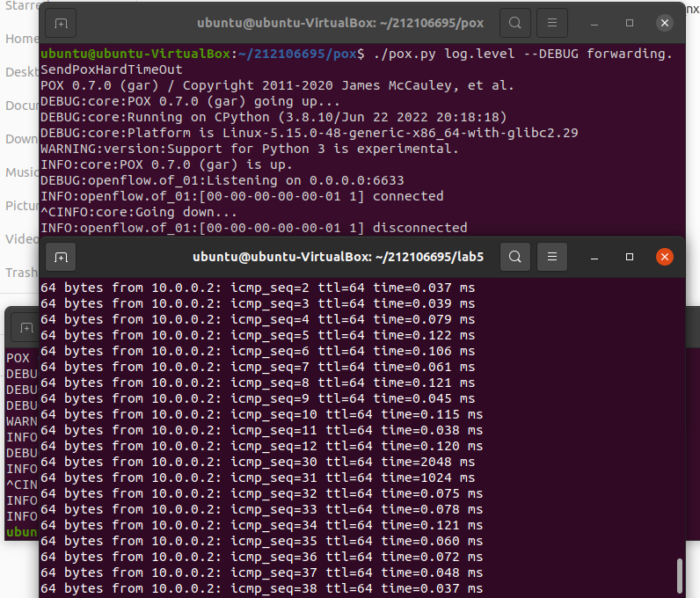Click pox terminal title text
The width and height of the screenshot is (700, 598).
(340, 23)
